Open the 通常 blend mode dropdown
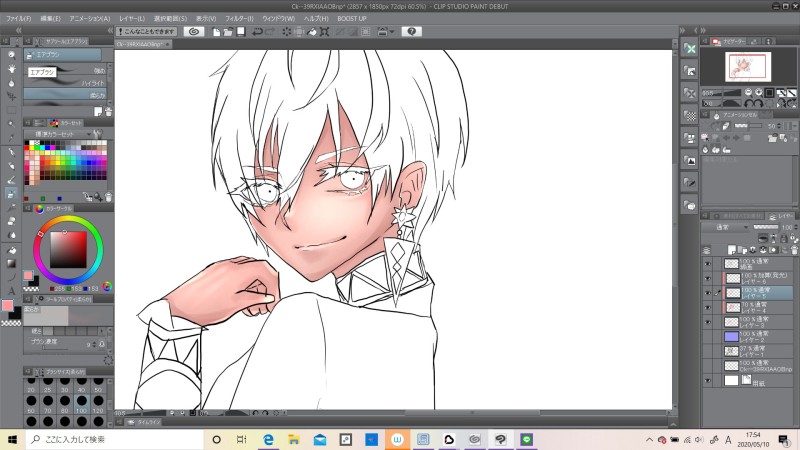Image resolution: width=800 pixels, height=450 pixels. point(726,227)
